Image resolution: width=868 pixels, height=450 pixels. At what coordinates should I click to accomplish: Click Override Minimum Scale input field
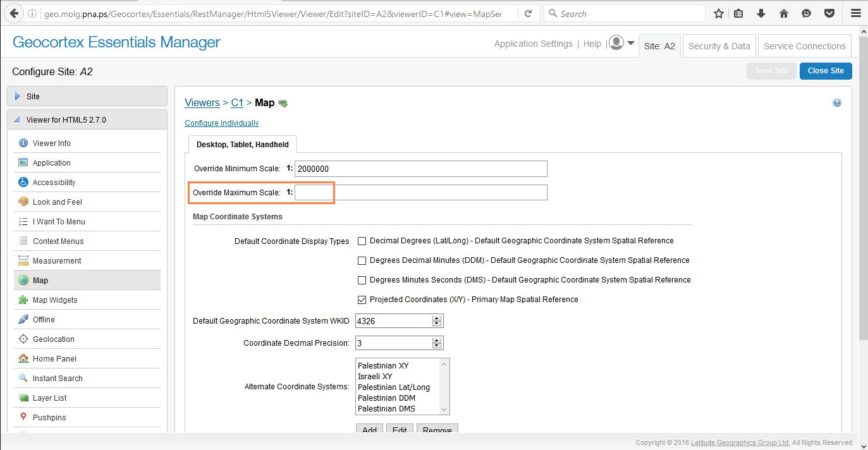point(420,169)
